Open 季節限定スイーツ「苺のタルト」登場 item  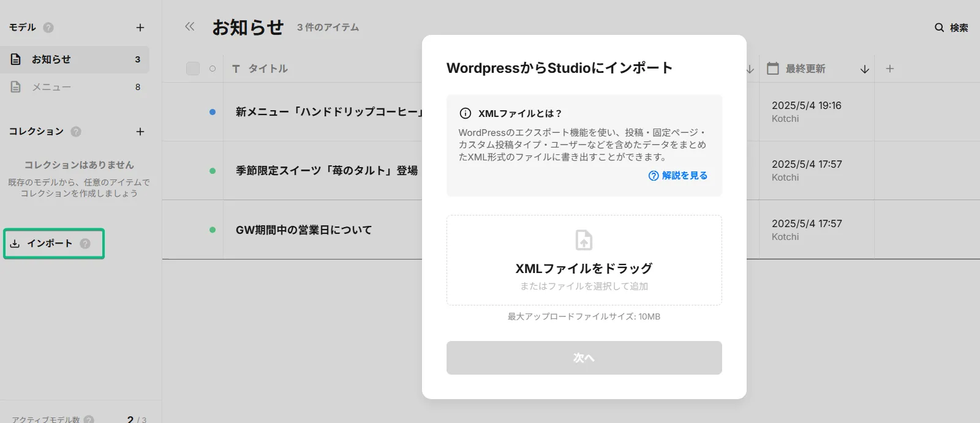click(327, 171)
